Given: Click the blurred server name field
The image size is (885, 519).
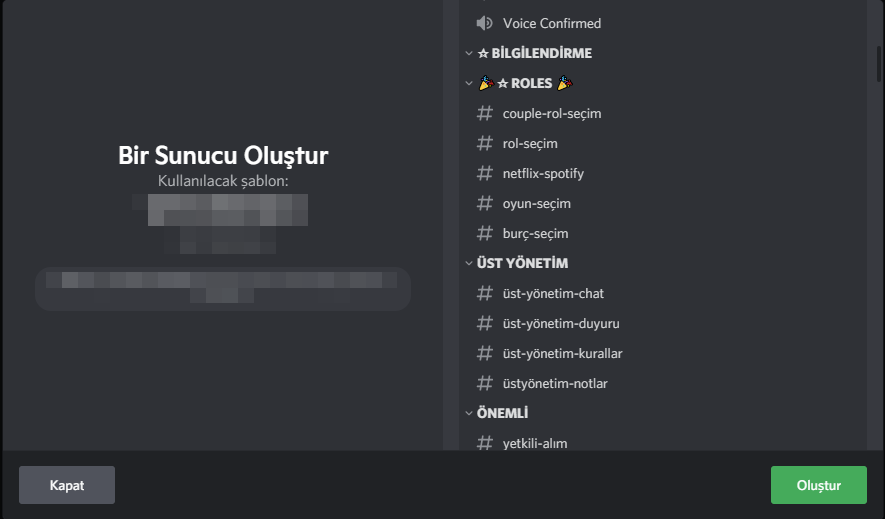Looking at the screenshot, I should coord(223,289).
